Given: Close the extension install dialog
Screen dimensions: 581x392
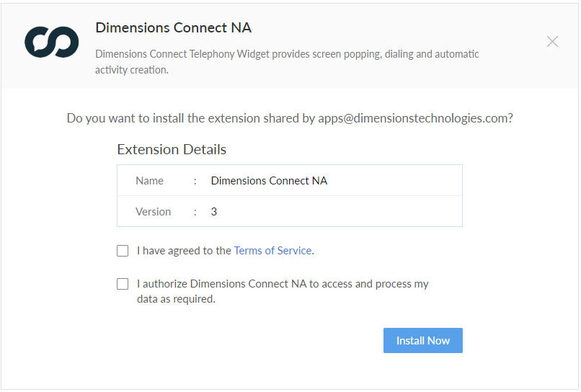Looking at the screenshot, I should (x=552, y=42).
